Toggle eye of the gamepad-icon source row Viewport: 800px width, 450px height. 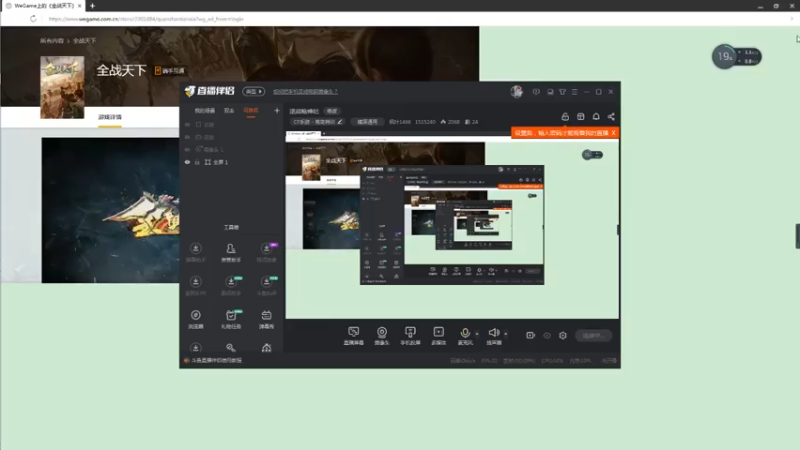tap(187, 137)
